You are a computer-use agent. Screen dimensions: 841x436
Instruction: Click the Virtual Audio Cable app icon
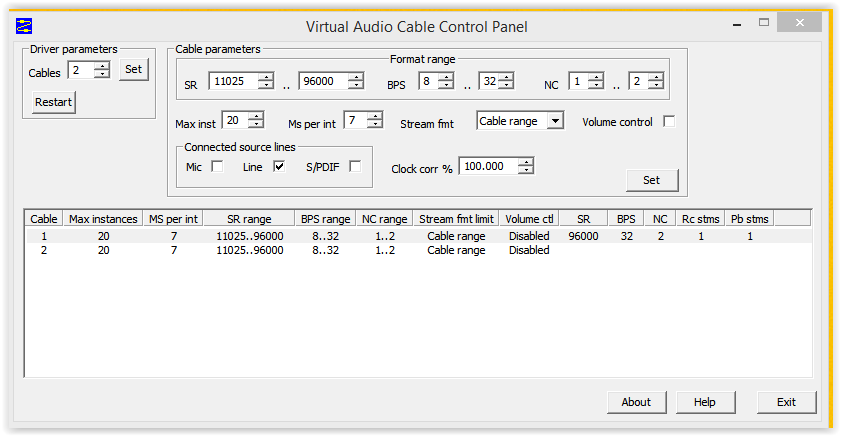24,26
